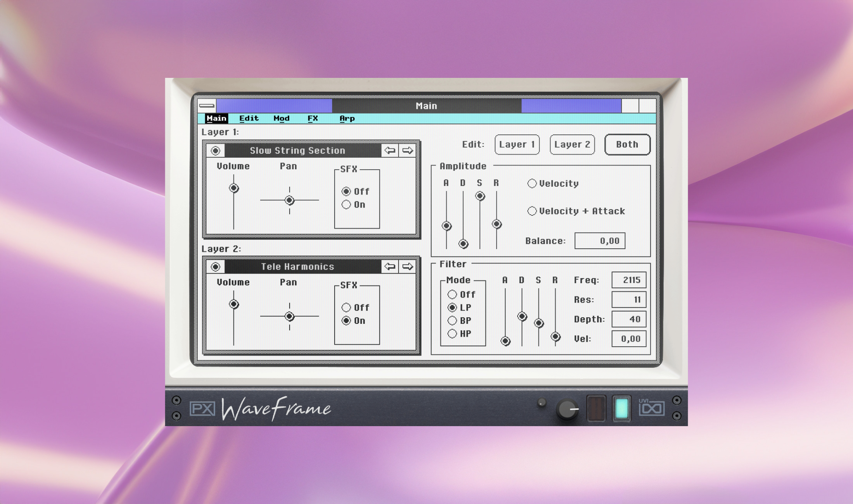853x504 pixels.
Task: Select Layer 1 for editing
Action: pyautogui.click(x=517, y=144)
